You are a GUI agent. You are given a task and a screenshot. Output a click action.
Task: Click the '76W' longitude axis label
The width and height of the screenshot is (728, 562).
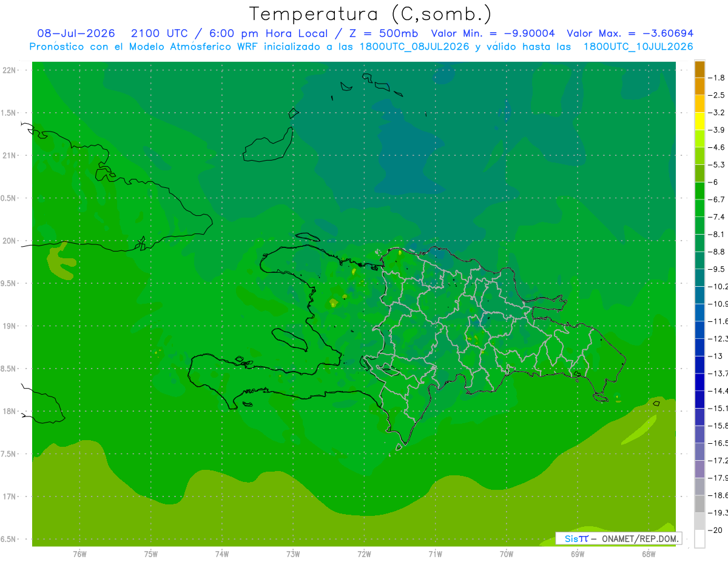coord(79,554)
